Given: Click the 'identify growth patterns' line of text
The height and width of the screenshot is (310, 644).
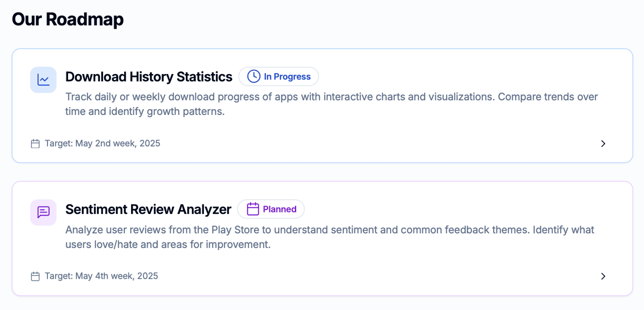Looking at the screenshot, I should pyautogui.click(x=145, y=112).
